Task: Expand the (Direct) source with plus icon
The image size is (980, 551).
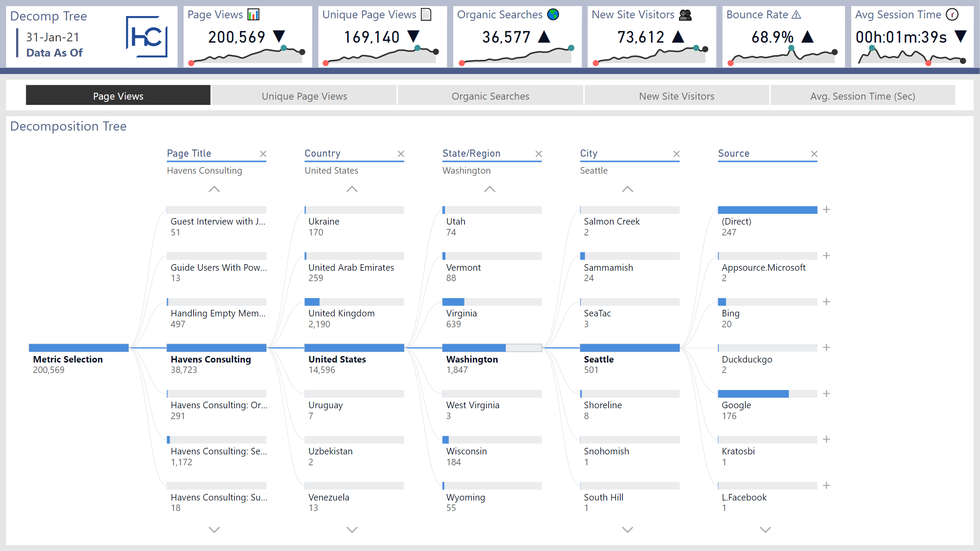Action: point(826,210)
